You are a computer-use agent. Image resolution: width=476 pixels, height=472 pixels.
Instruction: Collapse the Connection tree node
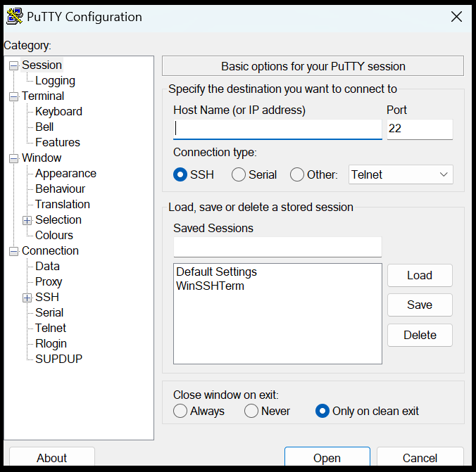pos(13,251)
